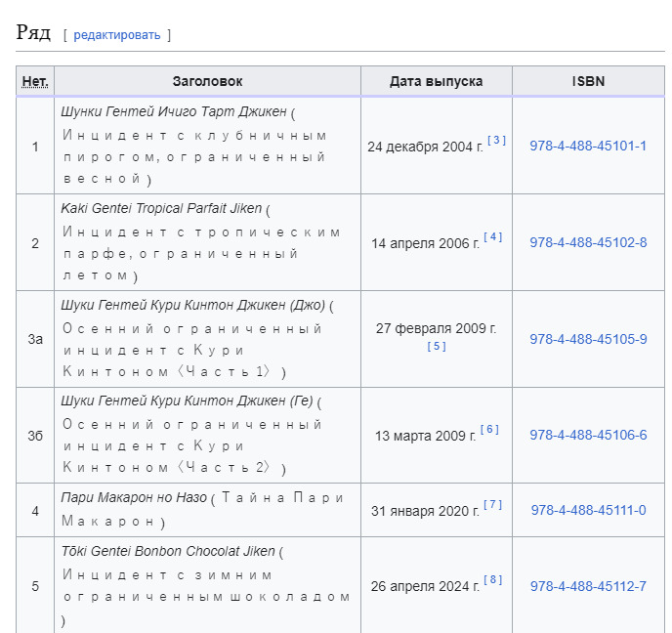
Task: Open ISBN 978-4-488-45101-1 link
Action: coord(588,146)
